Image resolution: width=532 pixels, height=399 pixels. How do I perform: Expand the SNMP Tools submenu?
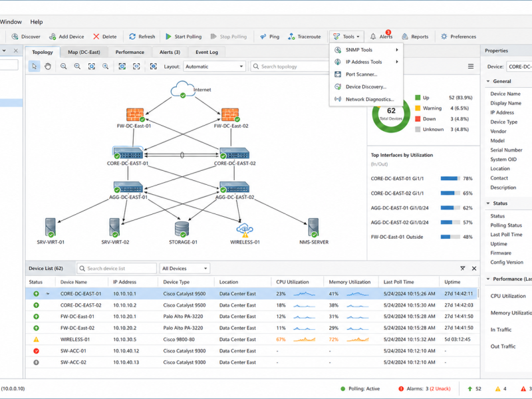(x=366, y=50)
